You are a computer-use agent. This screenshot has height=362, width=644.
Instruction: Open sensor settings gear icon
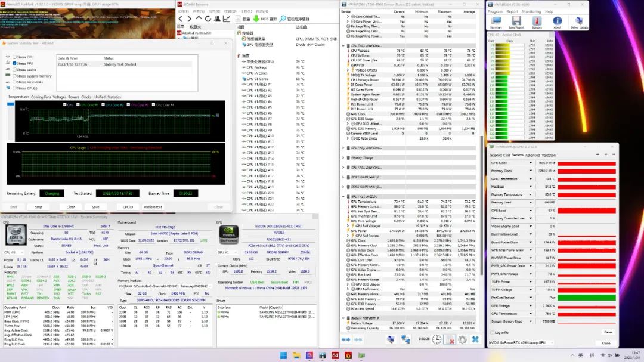click(463, 339)
